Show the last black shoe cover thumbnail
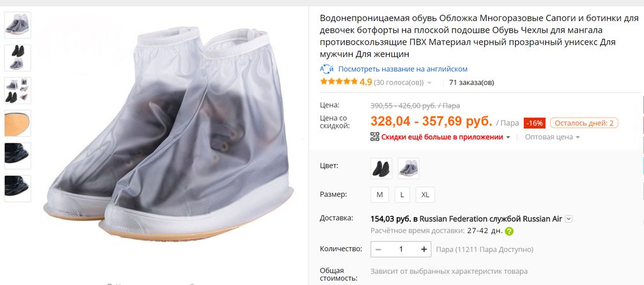 click(x=17, y=188)
